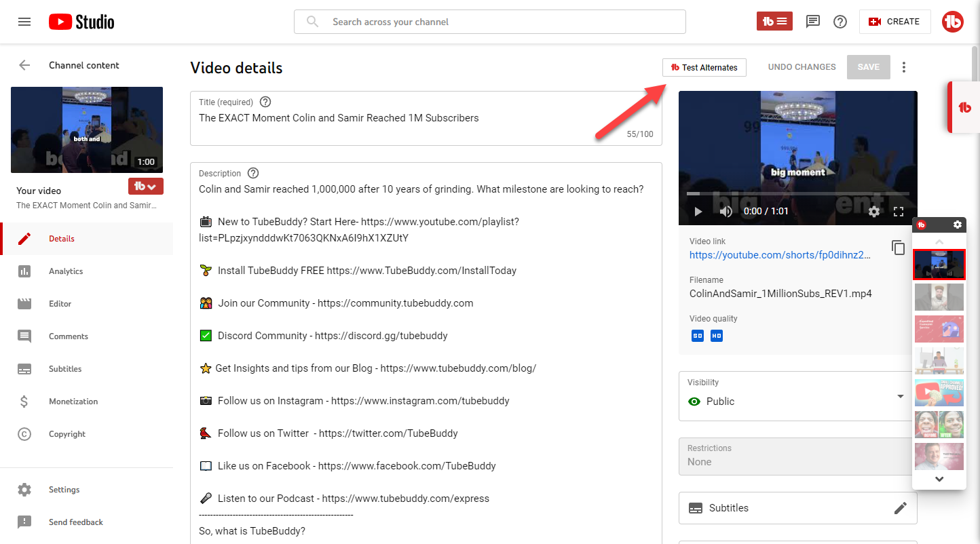The image size is (980, 544).
Task: Toggle fullscreen on the video preview
Action: pyautogui.click(x=898, y=211)
